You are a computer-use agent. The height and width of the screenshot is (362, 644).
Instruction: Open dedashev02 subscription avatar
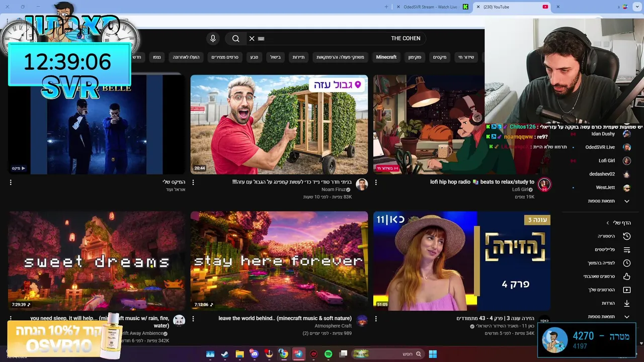626,174
